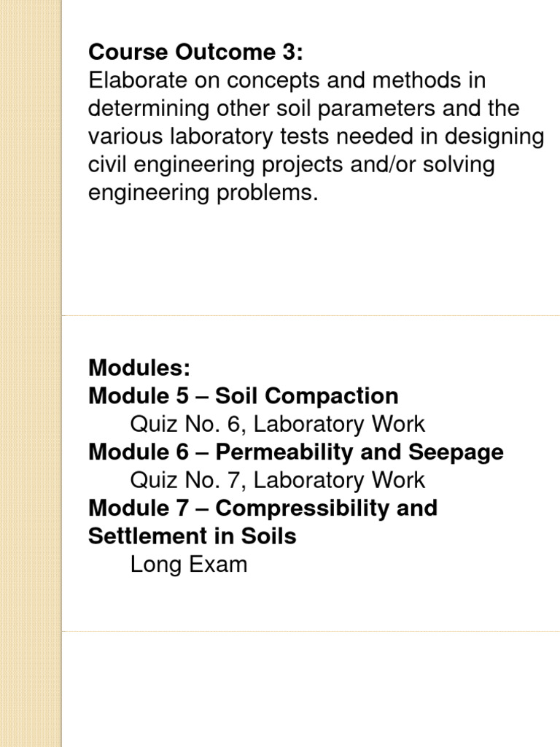The image size is (560, 747).
Task: Click the "Quiz No. 6, Laboratory Work" line
Action: [277, 424]
